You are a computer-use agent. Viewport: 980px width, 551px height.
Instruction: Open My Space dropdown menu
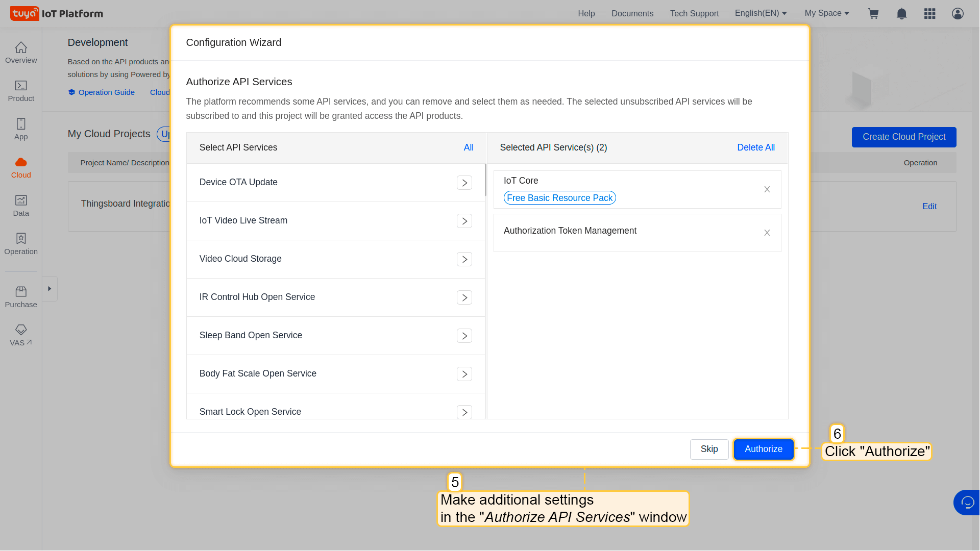(826, 13)
